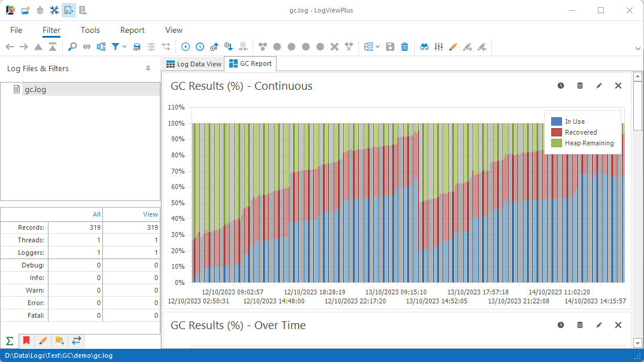Click the binoculars find icon

coord(424,47)
